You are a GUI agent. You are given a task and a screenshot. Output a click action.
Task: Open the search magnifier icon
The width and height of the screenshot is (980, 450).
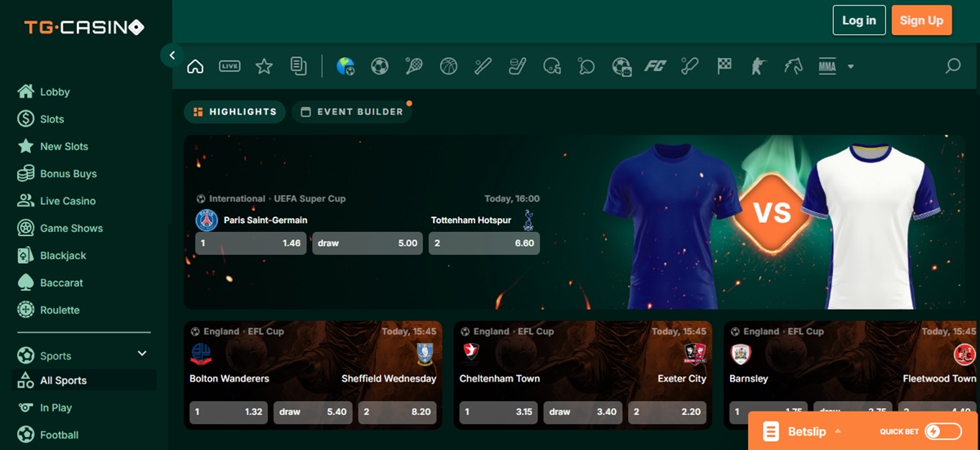pos(953,66)
